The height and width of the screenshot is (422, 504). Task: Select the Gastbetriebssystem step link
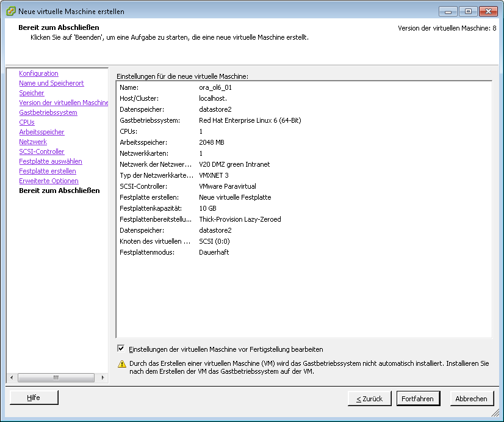tap(48, 112)
